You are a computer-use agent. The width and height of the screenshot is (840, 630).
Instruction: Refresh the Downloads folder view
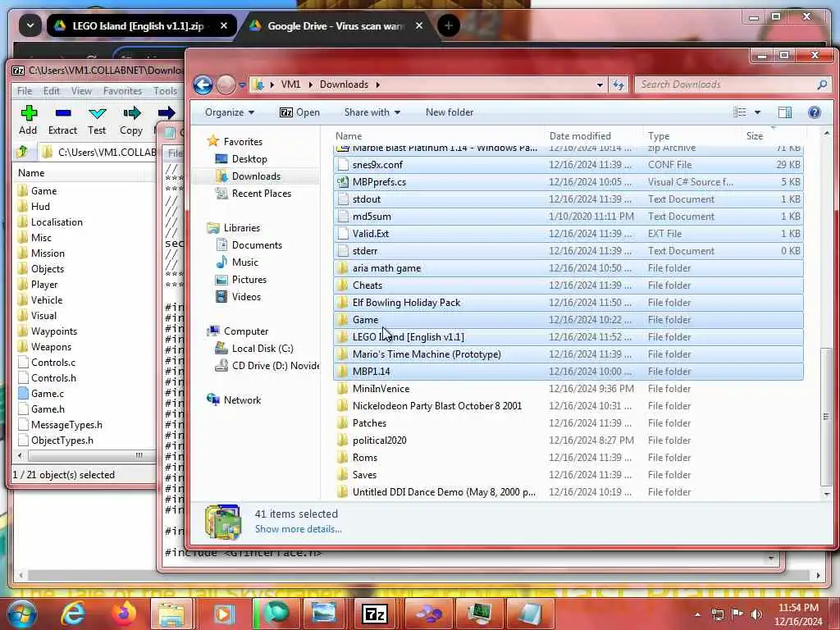(619, 84)
